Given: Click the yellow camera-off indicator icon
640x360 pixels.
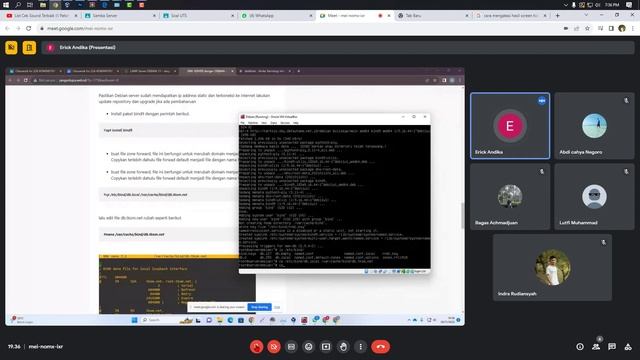Looking at the screenshot, I should coord(11,48).
